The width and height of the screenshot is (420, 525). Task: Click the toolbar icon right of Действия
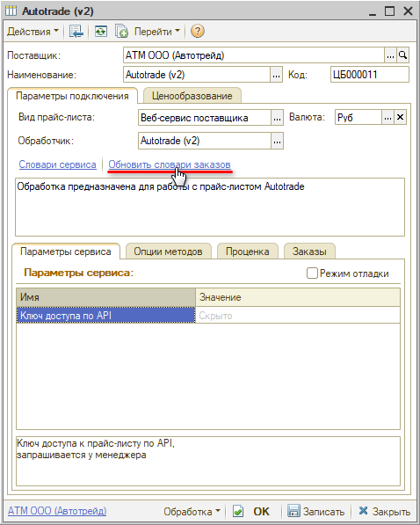[x=76, y=32]
